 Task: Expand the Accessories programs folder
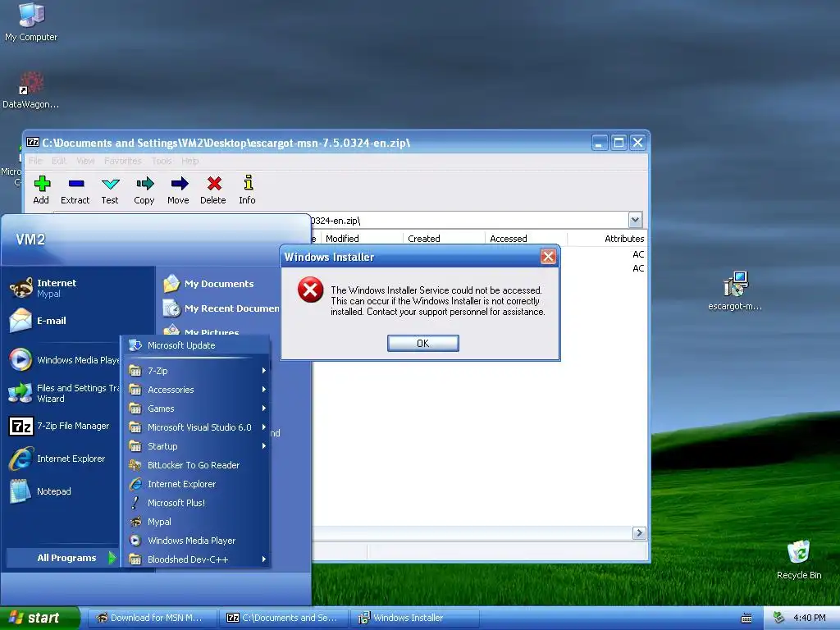pos(195,390)
